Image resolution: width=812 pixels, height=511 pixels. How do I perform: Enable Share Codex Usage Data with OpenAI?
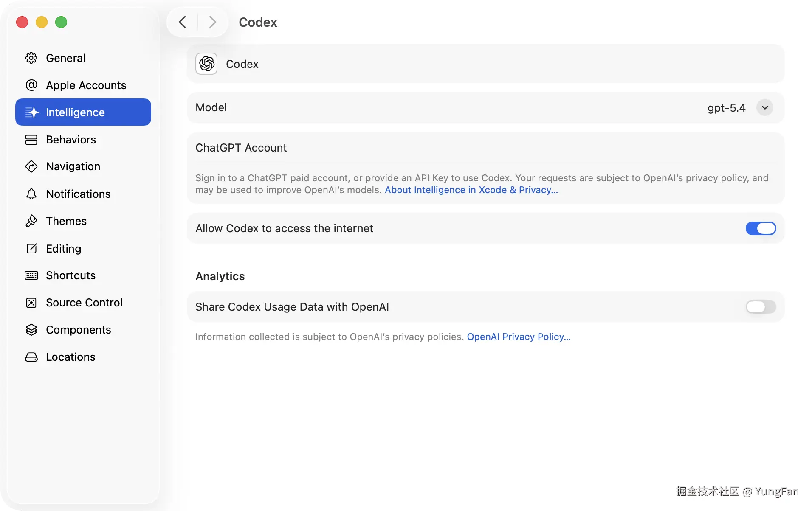pos(760,307)
